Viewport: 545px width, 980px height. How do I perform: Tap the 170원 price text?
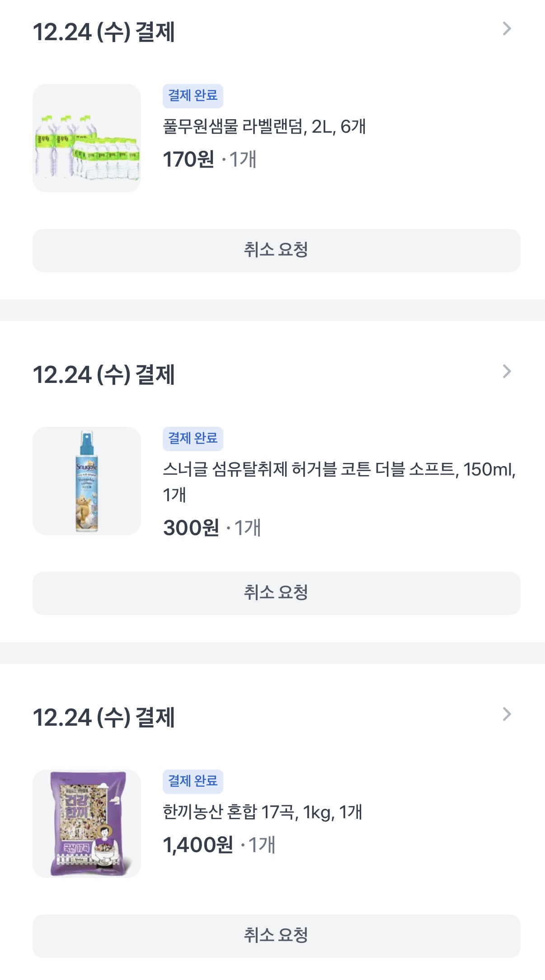[188, 159]
